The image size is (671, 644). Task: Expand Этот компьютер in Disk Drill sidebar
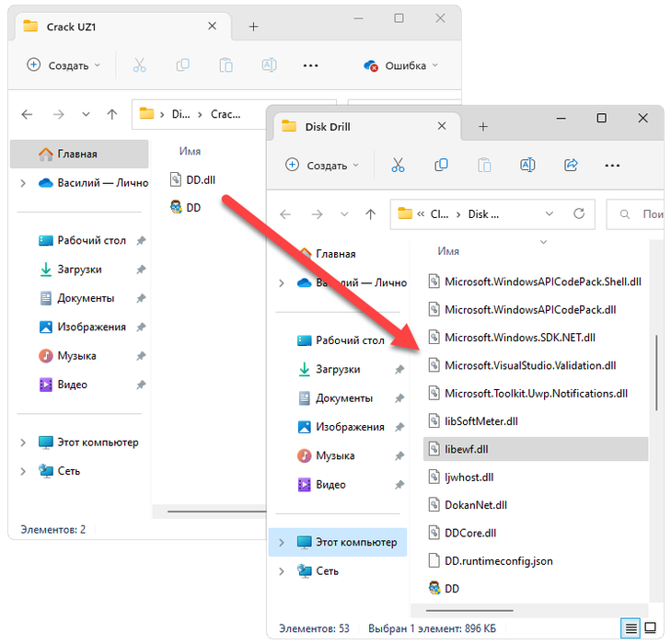click(281, 543)
